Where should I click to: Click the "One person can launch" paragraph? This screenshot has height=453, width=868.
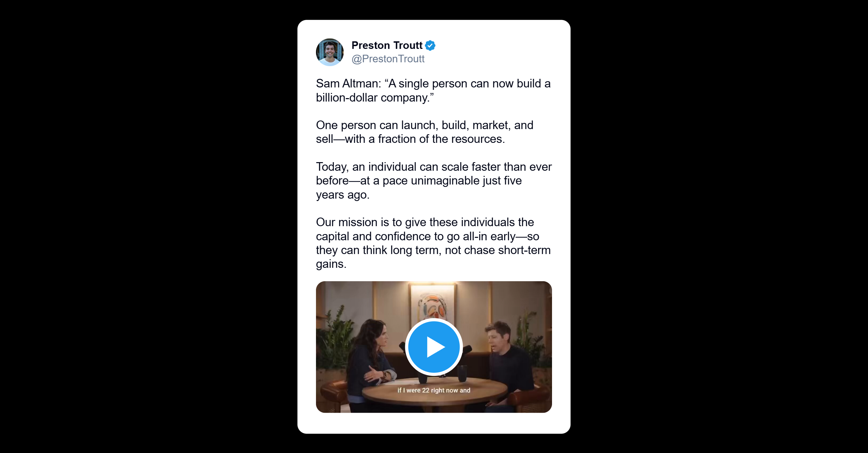pyautogui.click(x=425, y=132)
